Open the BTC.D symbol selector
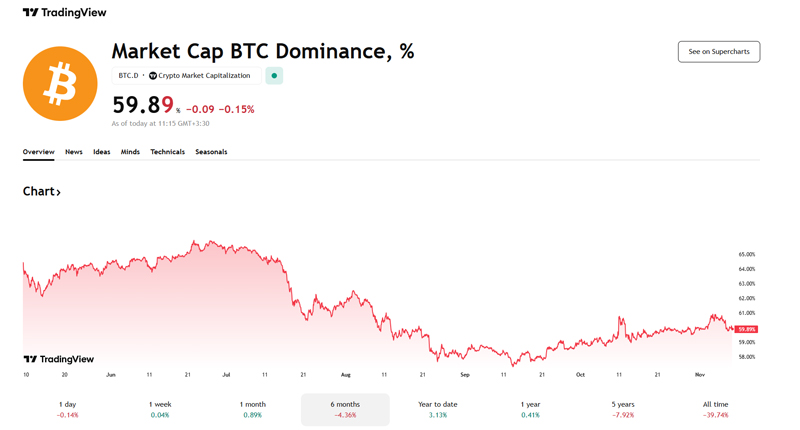The image size is (800, 430). click(128, 76)
